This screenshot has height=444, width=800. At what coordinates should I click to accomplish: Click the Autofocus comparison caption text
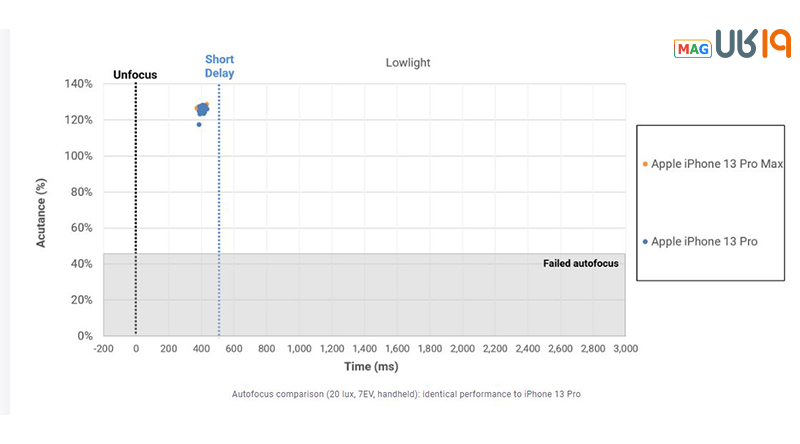click(405, 394)
